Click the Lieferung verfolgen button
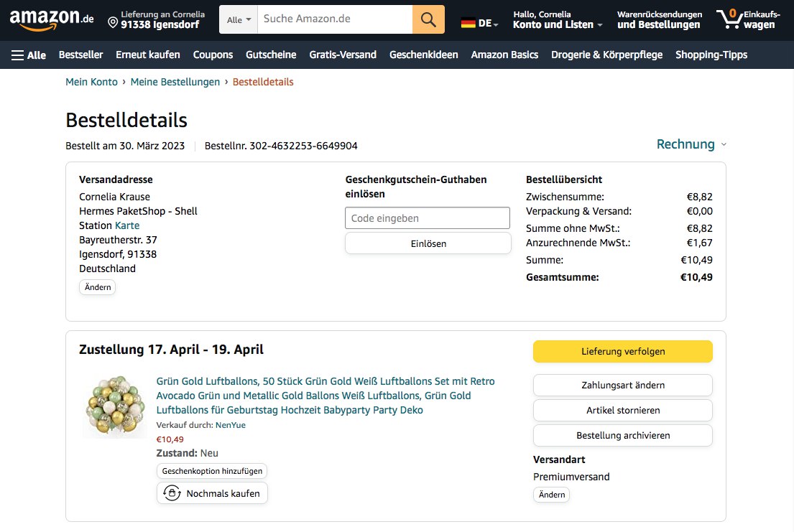This screenshot has width=794, height=532. coord(622,352)
